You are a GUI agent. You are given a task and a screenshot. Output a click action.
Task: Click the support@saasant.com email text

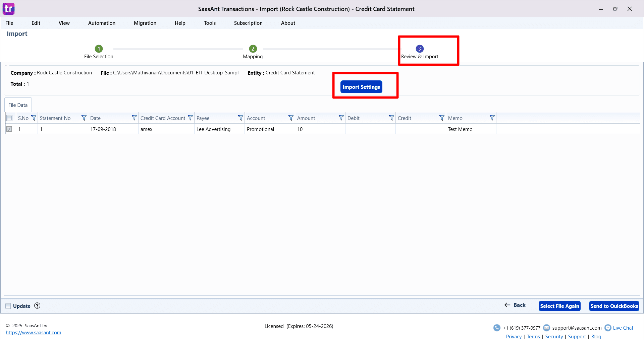pyautogui.click(x=577, y=328)
